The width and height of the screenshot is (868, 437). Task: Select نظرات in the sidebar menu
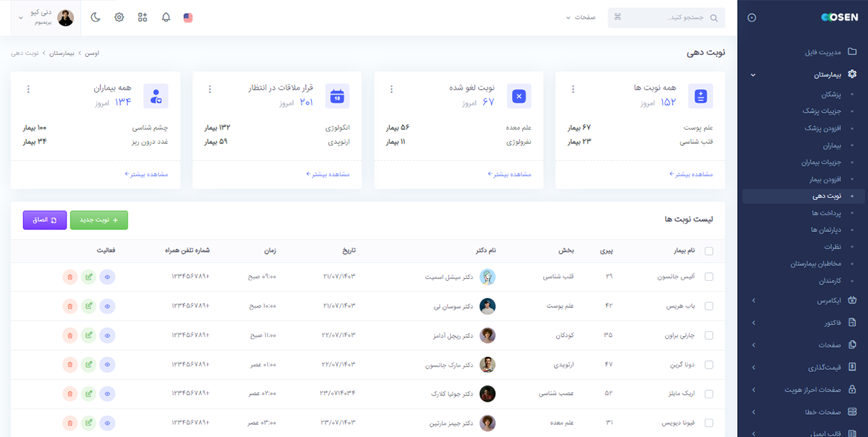833,246
